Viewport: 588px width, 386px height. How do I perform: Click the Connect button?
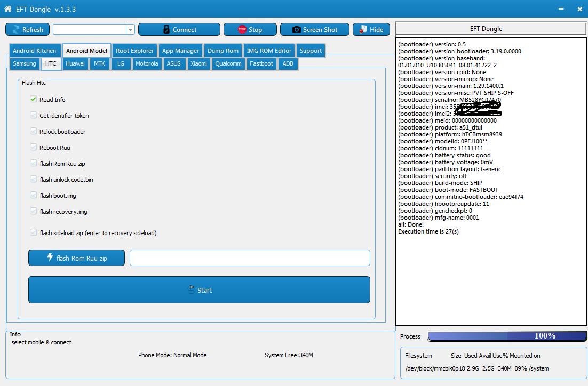[179, 30]
